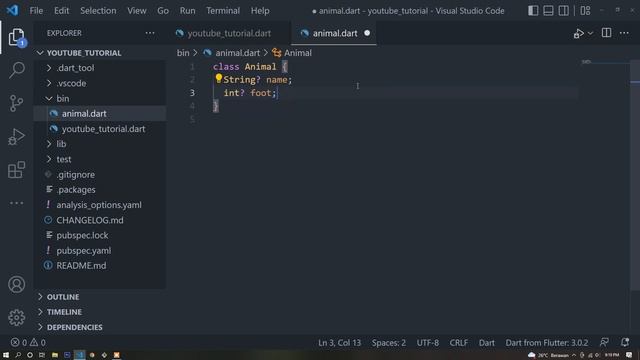This screenshot has width=640, height=360.
Task: Click Dart from Flutter: 3.0.2 SDK status
Action: click(x=547, y=342)
